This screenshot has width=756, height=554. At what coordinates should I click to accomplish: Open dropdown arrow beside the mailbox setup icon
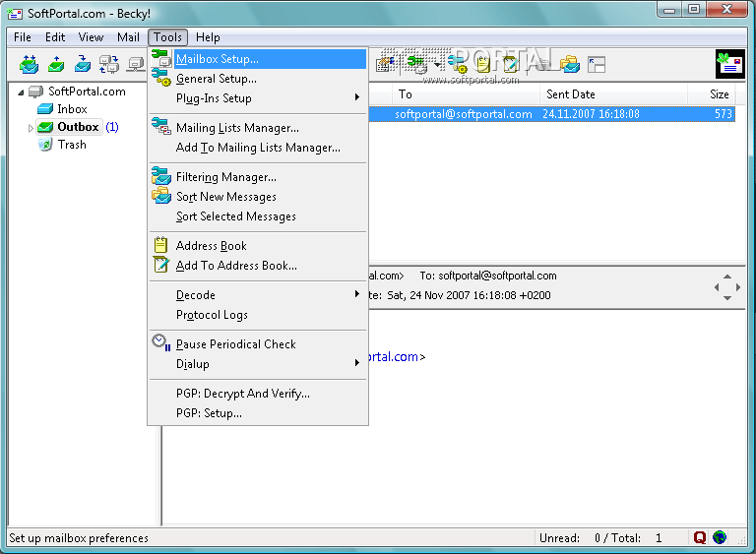[437, 65]
